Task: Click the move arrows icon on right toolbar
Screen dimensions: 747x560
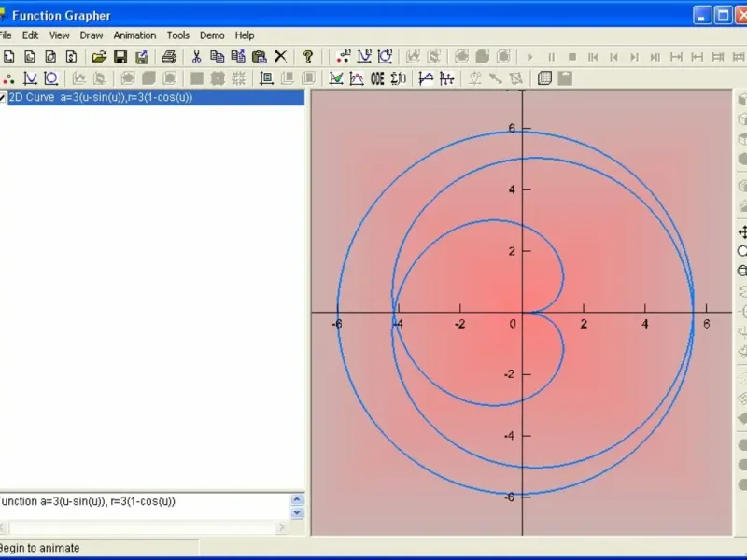Action: click(742, 231)
